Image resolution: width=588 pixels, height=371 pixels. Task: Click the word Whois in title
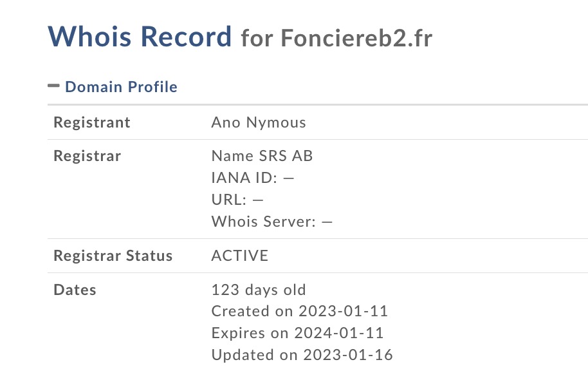point(89,37)
